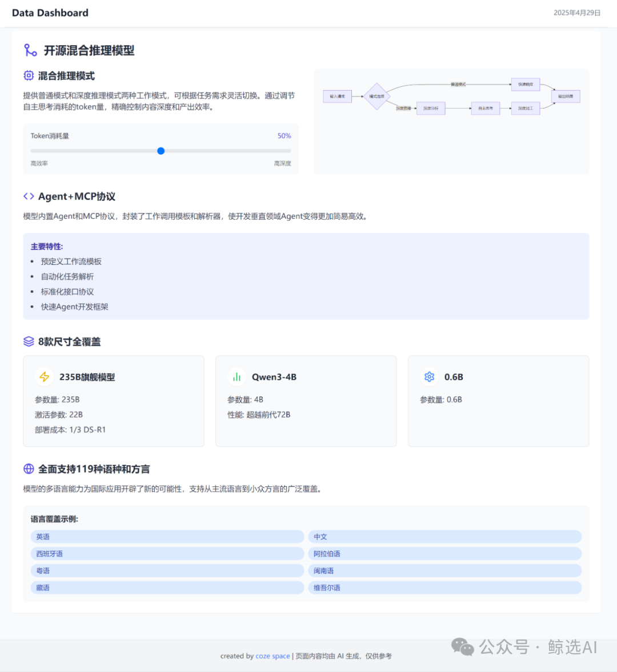Select the 西班牙语 language tag

tap(167, 554)
